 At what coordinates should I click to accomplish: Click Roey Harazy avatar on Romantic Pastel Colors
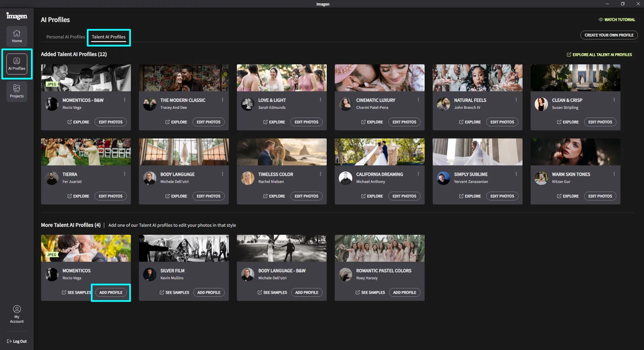click(x=346, y=275)
